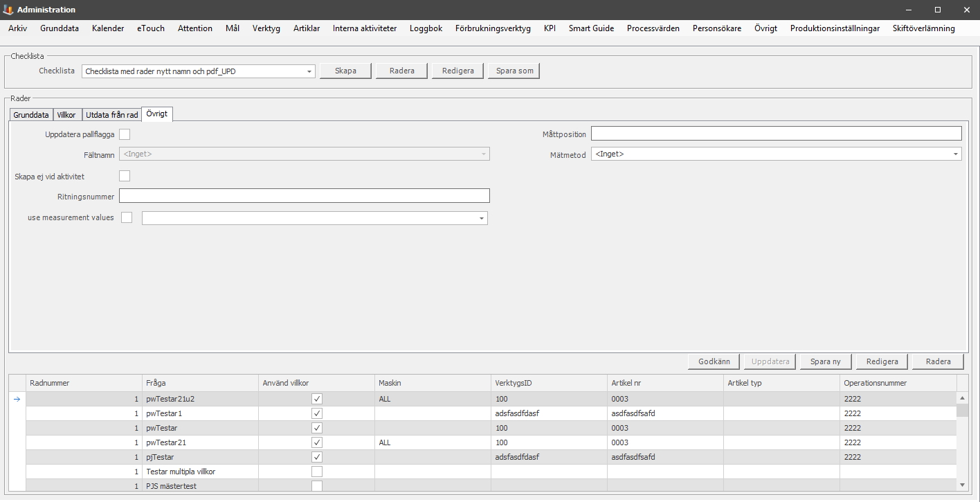Screen dimensions: 980x502
Task: Open the Mätmetod dropdown
Action: coord(955,154)
